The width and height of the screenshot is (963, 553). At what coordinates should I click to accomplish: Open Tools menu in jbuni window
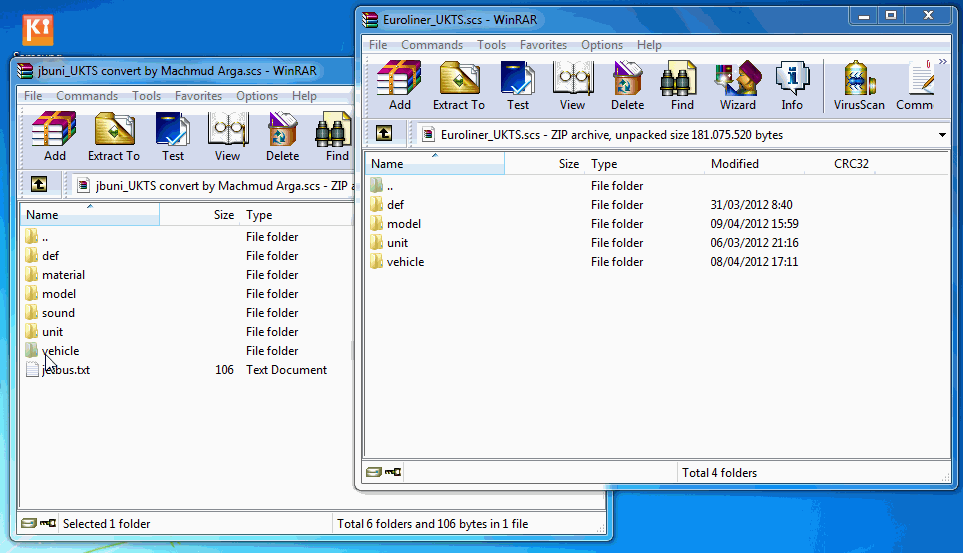coord(146,96)
